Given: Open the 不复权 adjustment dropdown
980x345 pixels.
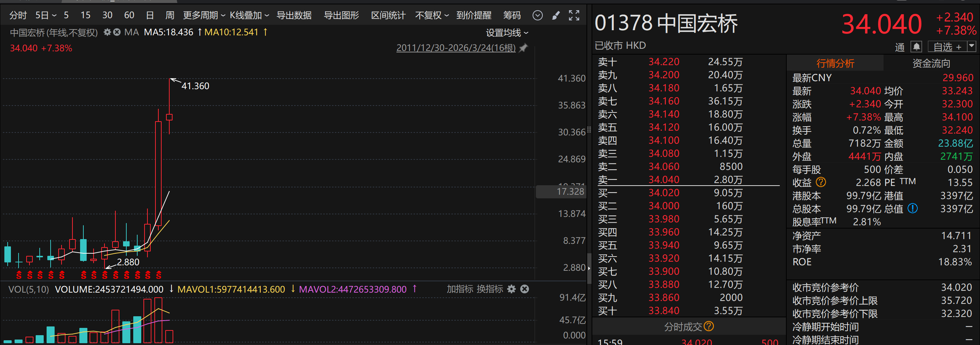Looking at the screenshot, I should (x=432, y=15).
